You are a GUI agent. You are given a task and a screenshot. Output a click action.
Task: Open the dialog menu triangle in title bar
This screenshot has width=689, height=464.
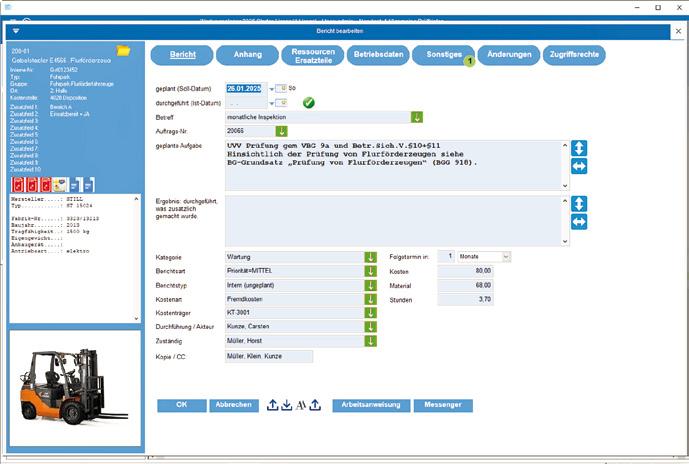coord(16,31)
